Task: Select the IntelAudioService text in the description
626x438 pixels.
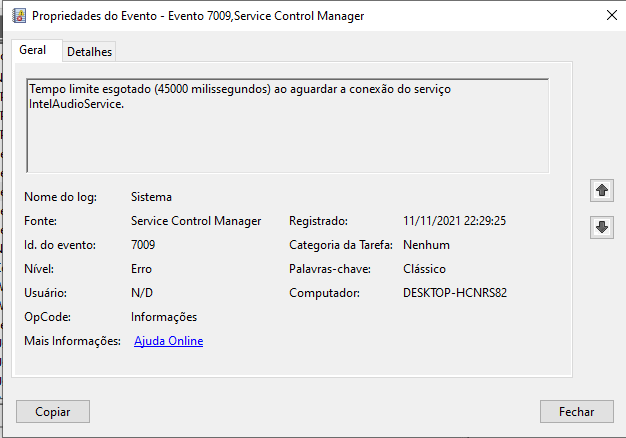Action: tap(76, 104)
